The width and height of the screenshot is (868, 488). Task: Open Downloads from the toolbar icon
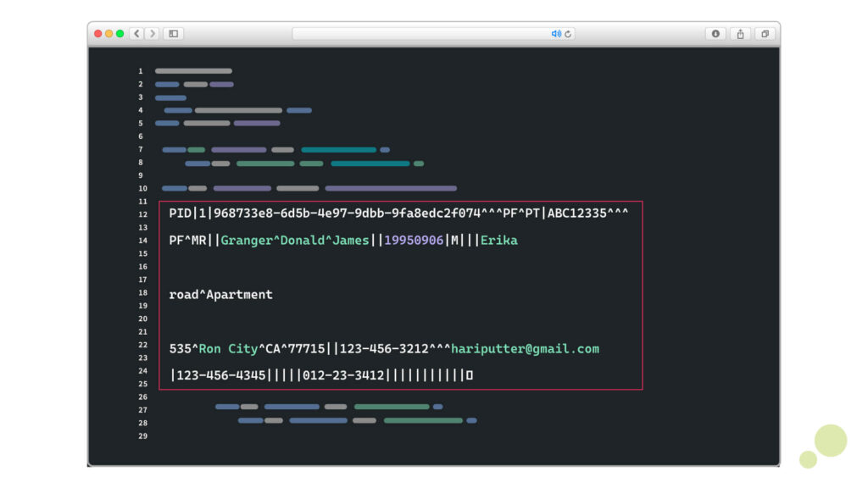[716, 34]
